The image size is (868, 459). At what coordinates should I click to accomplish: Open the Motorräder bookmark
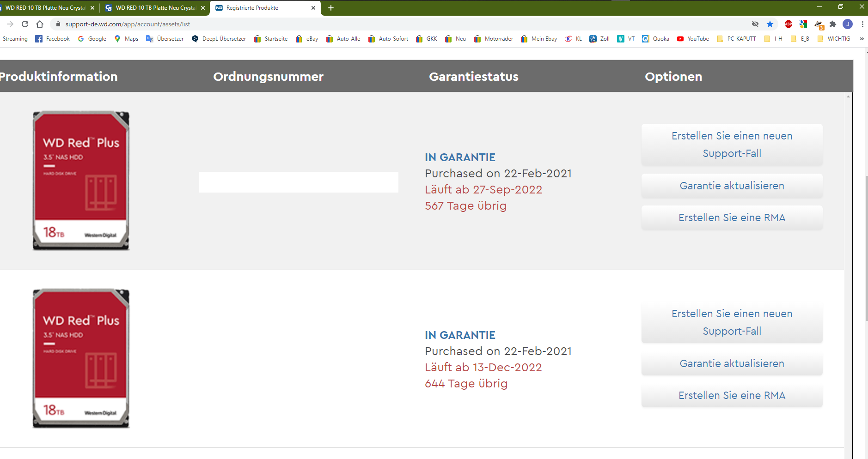pyautogui.click(x=494, y=39)
